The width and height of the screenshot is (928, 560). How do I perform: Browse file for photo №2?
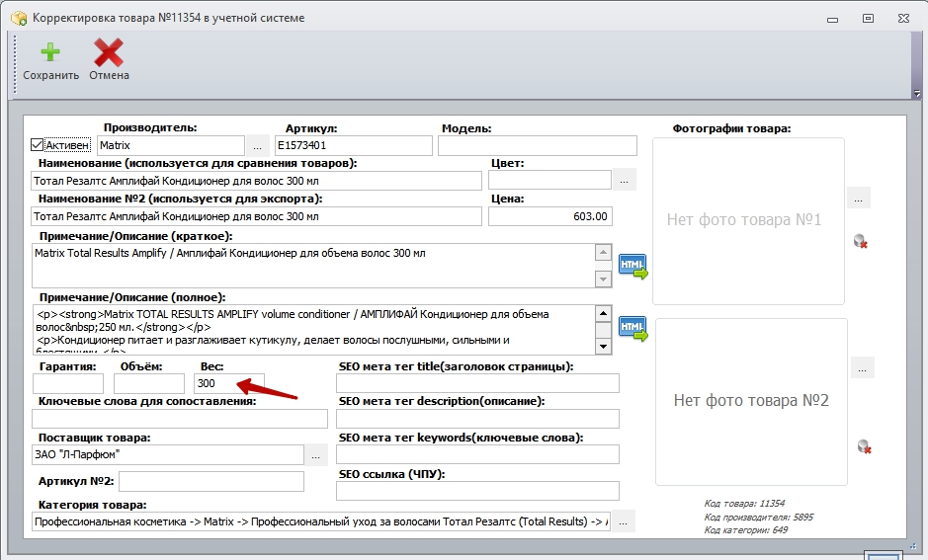tap(863, 368)
